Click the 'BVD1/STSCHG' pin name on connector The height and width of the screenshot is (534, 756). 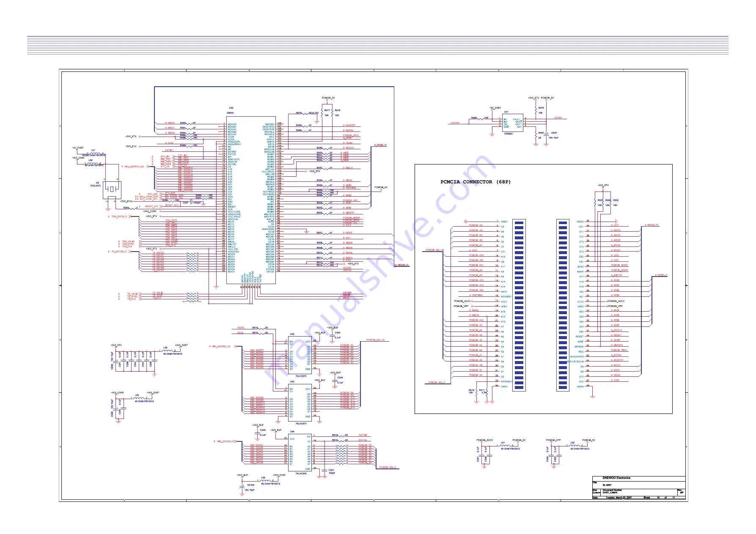(x=576, y=361)
